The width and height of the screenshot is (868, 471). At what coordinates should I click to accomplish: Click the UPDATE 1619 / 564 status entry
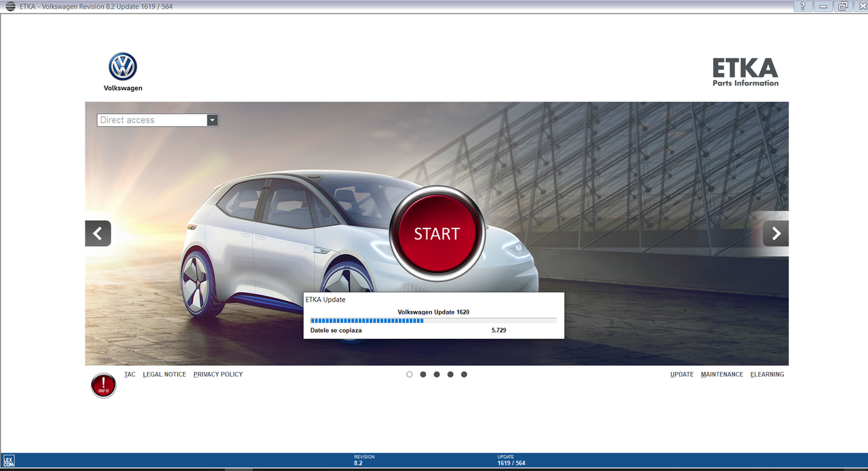(x=511, y=460)
